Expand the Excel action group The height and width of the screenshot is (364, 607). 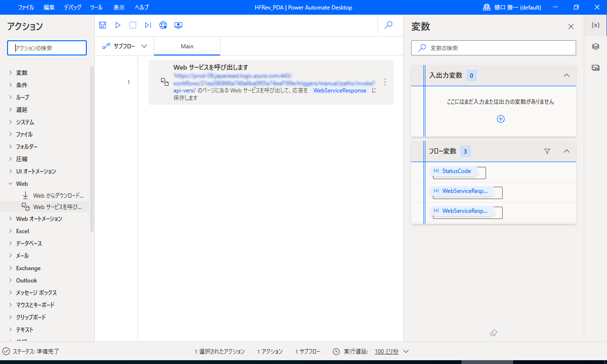coord(11,231)
